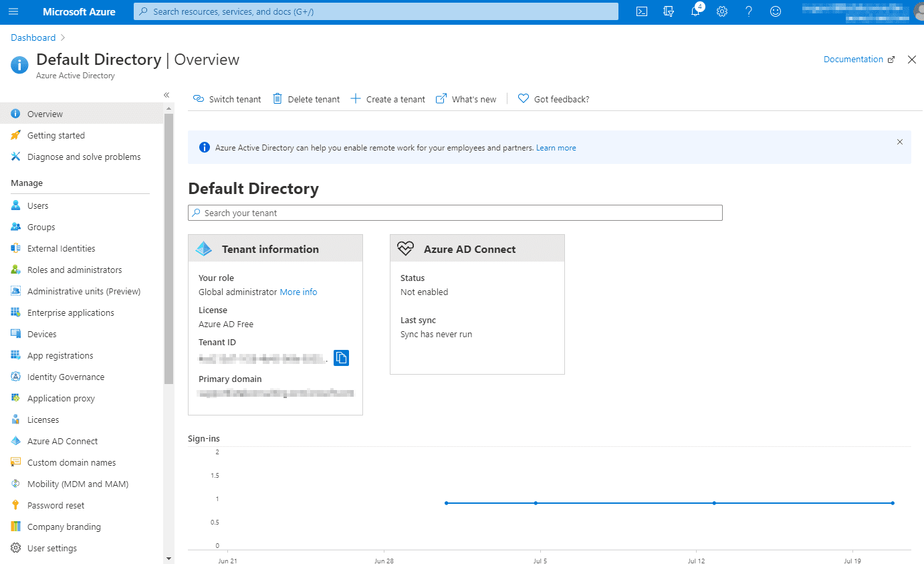The height and width of the screenshot is (564, 924).
Task: Click the Tenant information card header
Action: pos(275,248)
